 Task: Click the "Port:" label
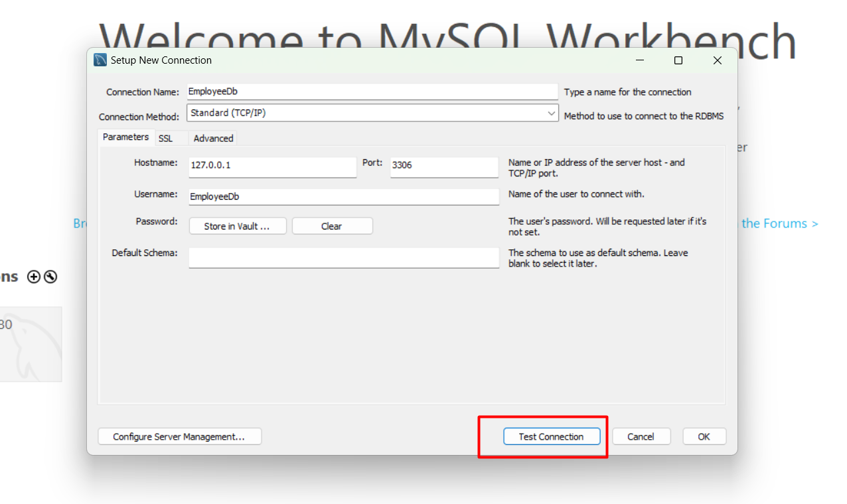tap(372, 162)
